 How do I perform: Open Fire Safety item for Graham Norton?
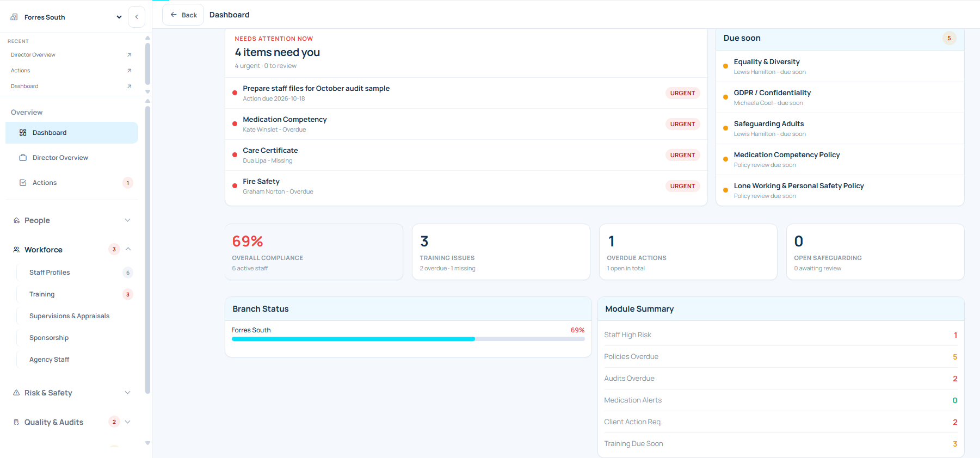click(466, 186)
